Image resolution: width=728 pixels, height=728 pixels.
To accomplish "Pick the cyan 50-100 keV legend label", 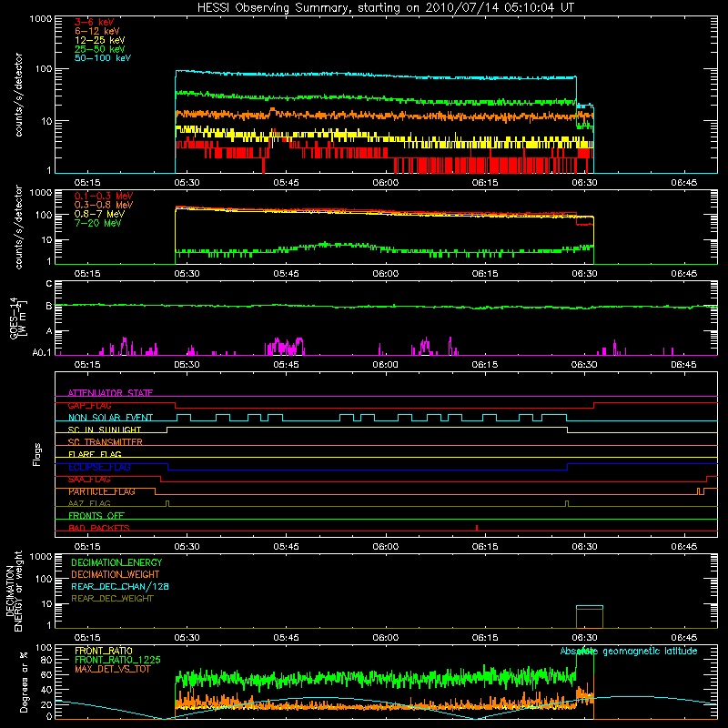I will point(103,58).
